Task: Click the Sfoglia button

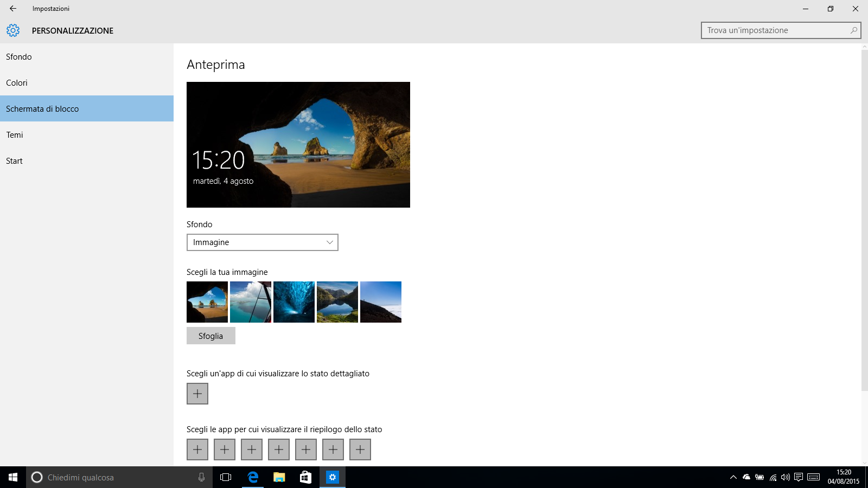Action: tap(210, 335)
